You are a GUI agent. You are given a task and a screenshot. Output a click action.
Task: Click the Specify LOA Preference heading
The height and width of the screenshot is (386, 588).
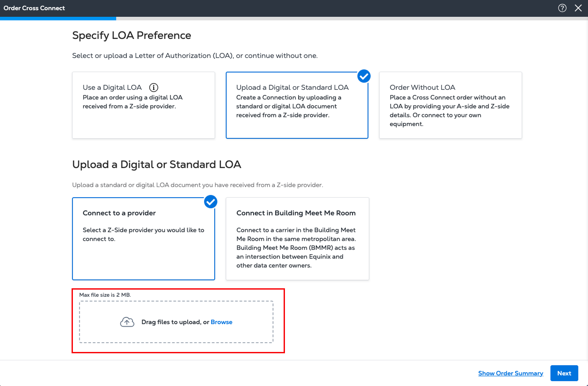point(132,35)
